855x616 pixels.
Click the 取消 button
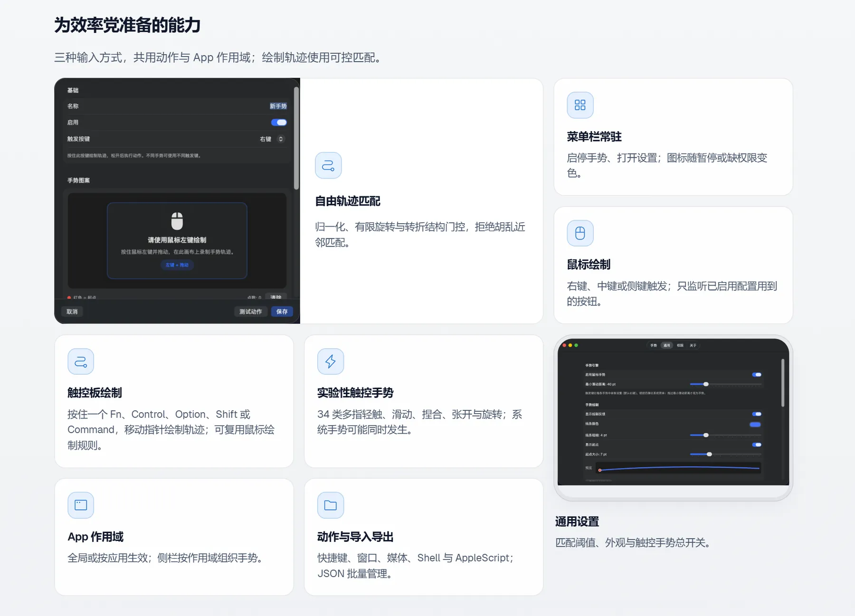pos(72,312)
